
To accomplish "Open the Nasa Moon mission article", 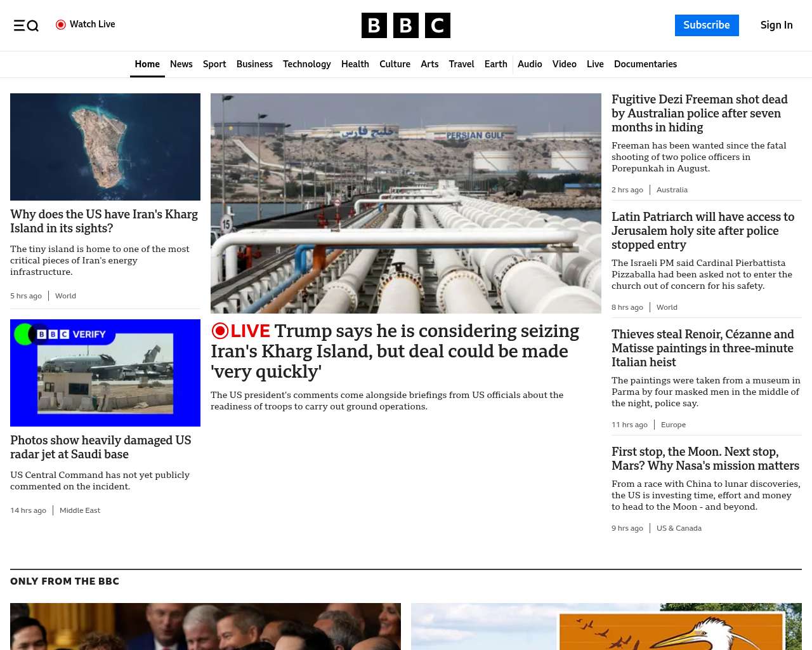I will pos(705,458).
